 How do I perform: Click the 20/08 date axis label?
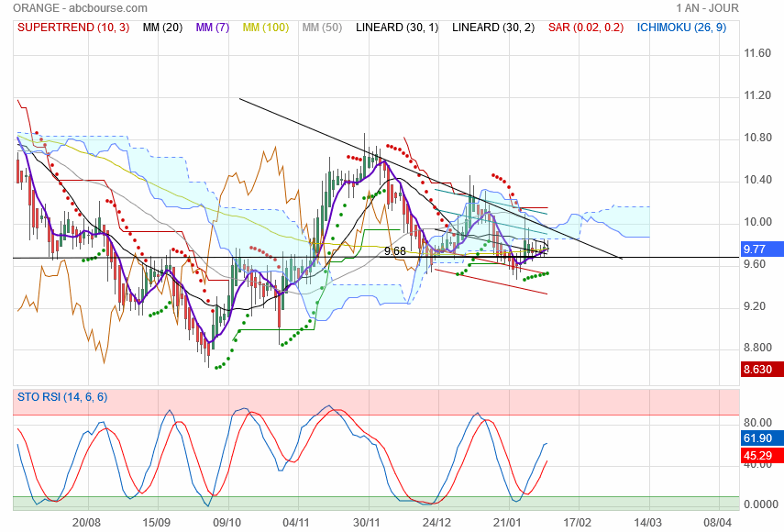pyautogui.click(x=86, y=523)
